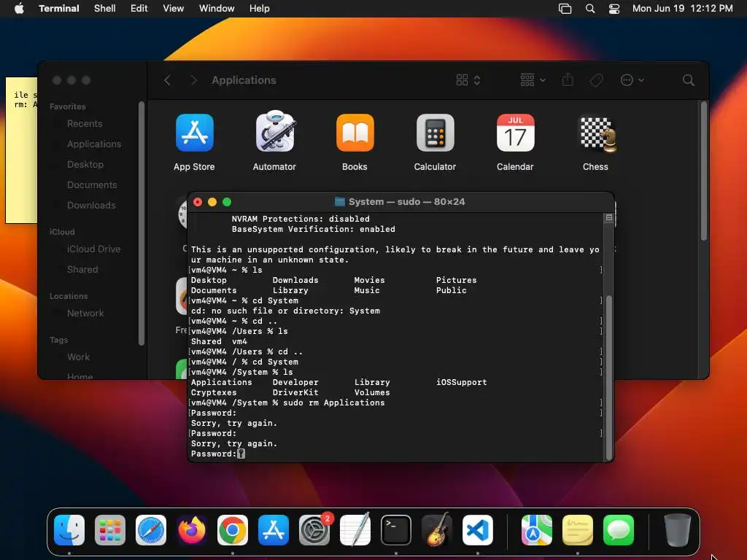Open the Calculator app icon
This screenshot has height=560, width=747.
[x=435, y=133]
